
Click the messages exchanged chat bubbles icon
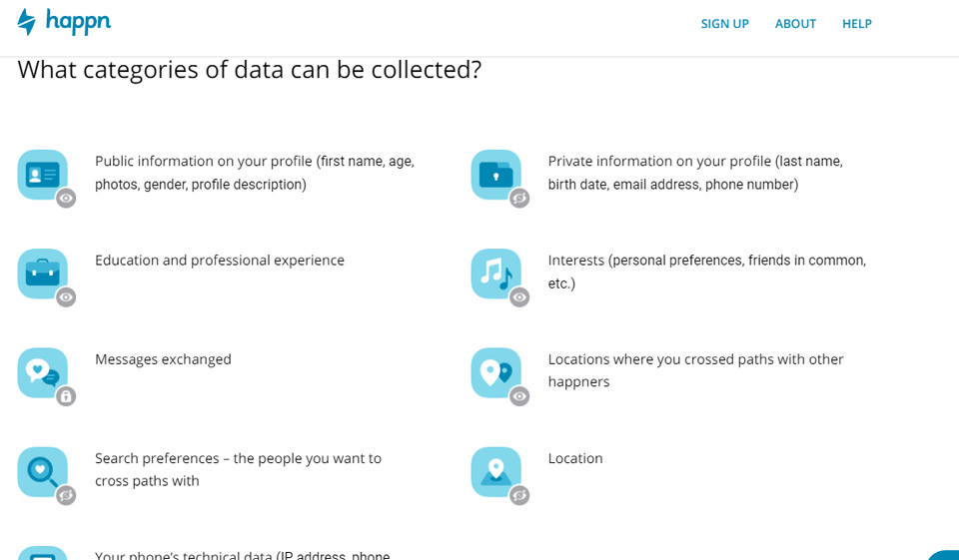pyautogui.click(x=42, y=372)
